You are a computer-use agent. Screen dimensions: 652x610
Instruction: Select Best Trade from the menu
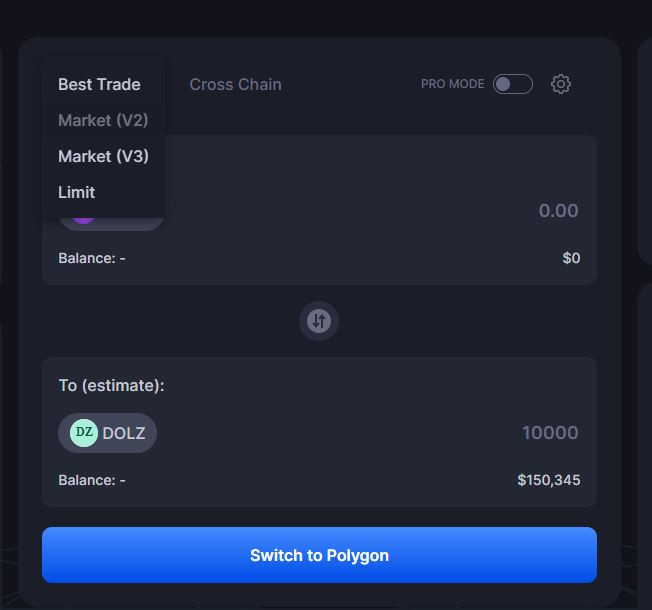99,84
